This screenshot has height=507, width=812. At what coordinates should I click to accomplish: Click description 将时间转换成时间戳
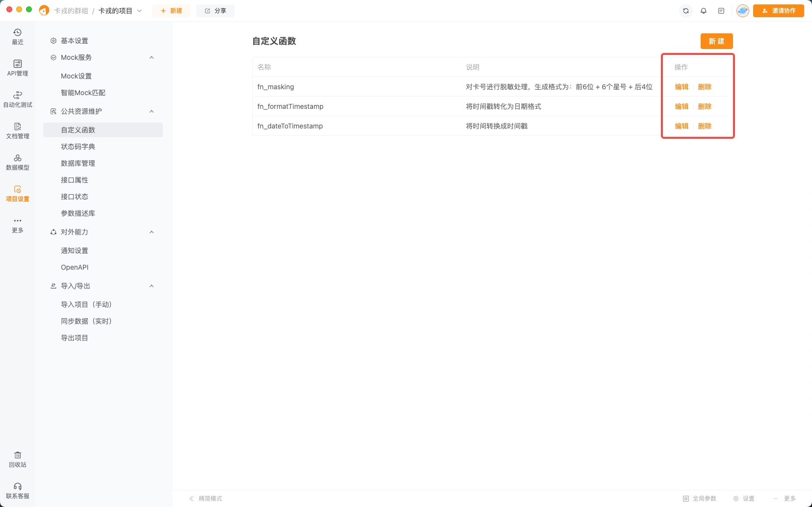tap(497, 126)
